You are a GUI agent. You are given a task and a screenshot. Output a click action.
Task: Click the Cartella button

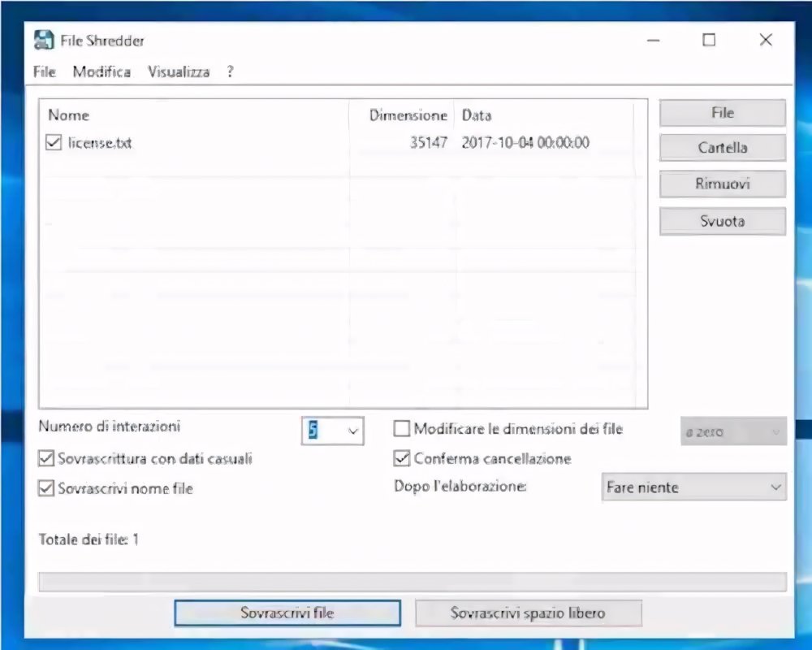[x=723, y=148]
